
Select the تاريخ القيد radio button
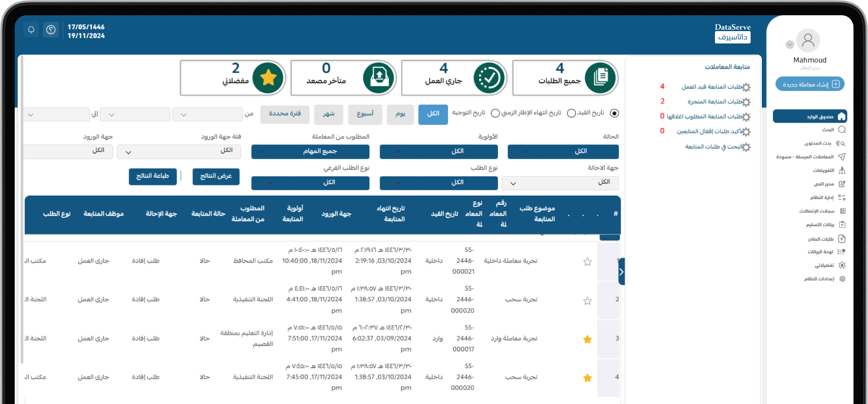pyautogui.click(x=614, y=113)
